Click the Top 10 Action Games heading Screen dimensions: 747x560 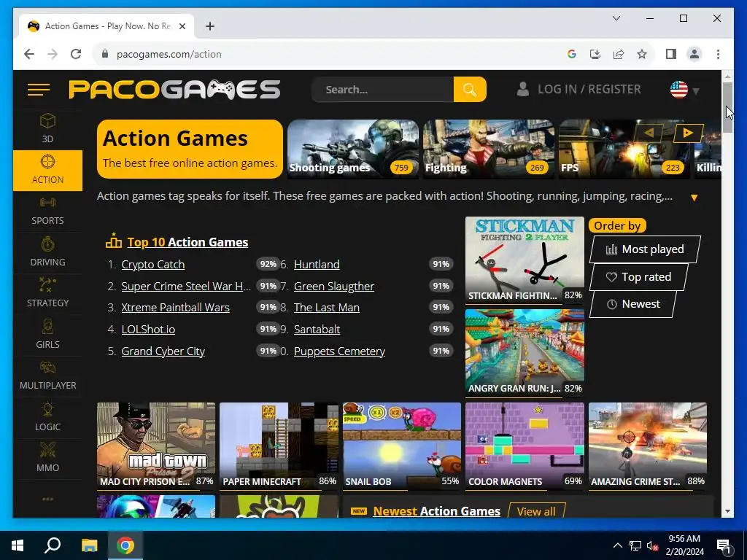187,242
